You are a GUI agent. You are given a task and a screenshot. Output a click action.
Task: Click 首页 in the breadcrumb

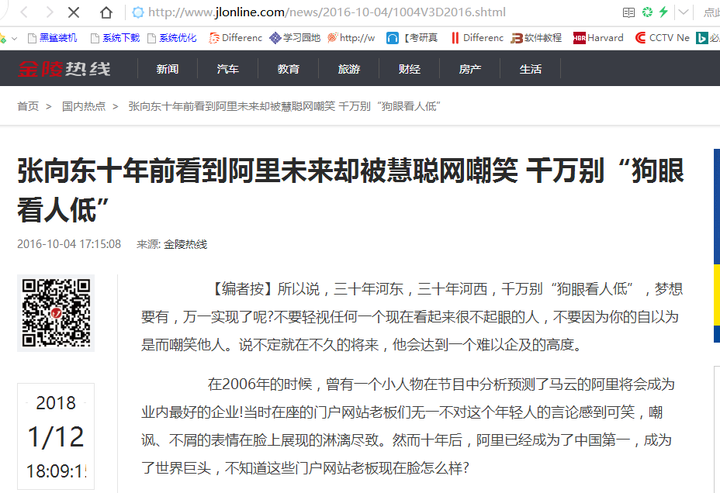pyautogui.click(x=27, y=106)
